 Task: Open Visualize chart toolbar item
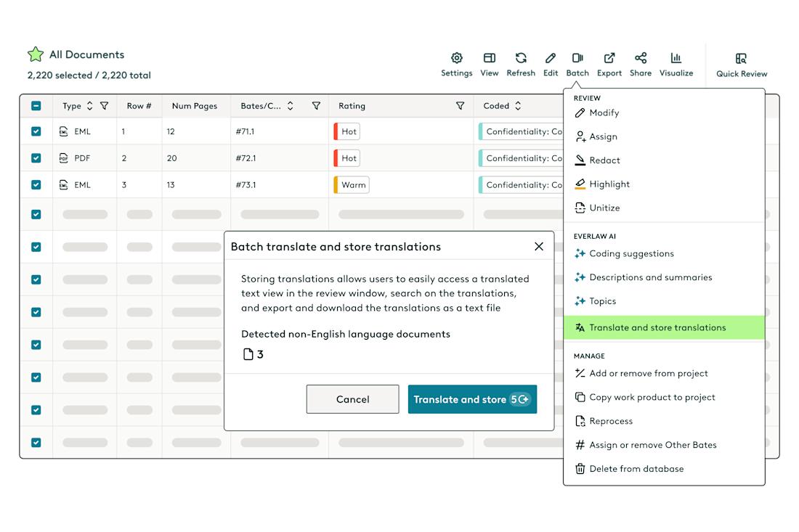676,64
